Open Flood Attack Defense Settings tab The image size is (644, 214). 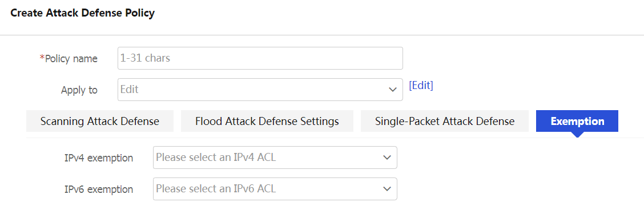[x=267, y=121]
